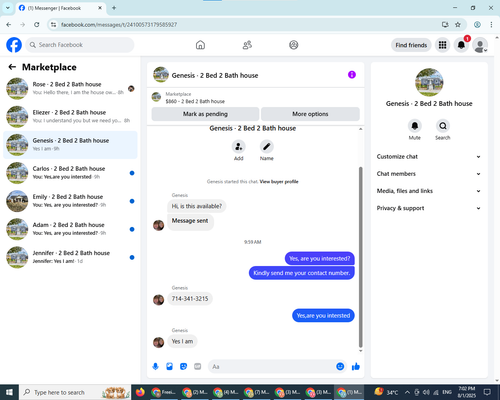The image size is (500, 400).
Task: Click Mark as pending button
Action: (205, 114)
